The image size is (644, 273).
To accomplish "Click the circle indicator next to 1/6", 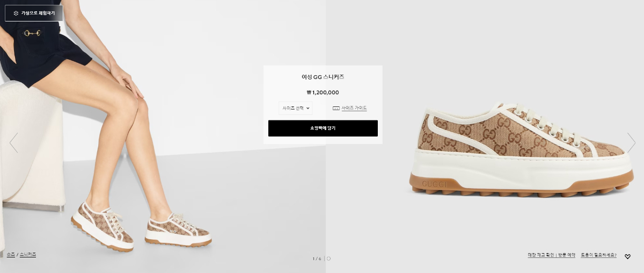I will [328, 258].
